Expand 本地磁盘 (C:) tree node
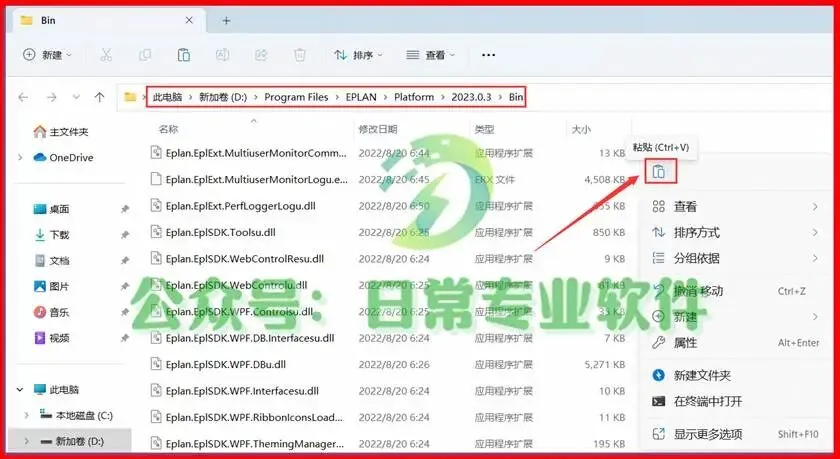 (x=27, y=415)
